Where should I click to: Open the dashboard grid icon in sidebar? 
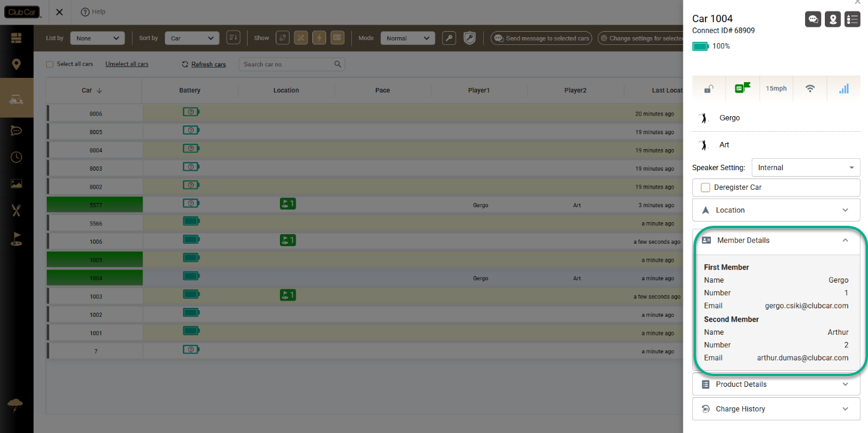pos(16,38)
